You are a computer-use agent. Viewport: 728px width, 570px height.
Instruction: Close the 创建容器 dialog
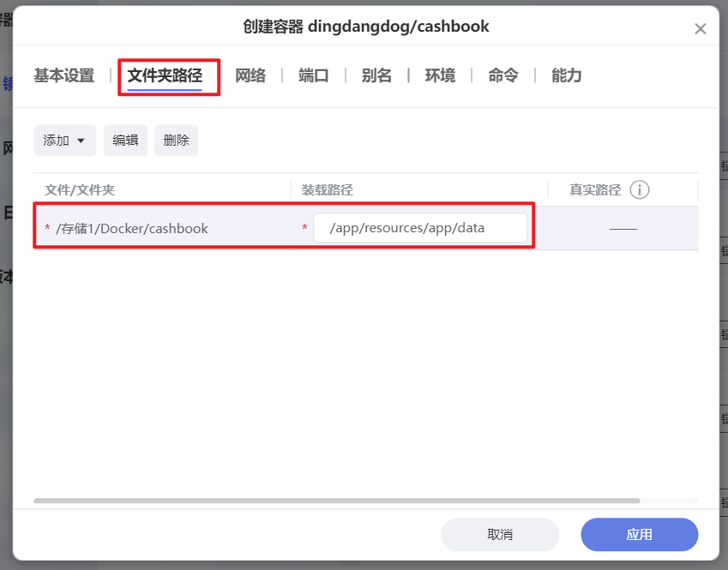(x=701, y=28)
